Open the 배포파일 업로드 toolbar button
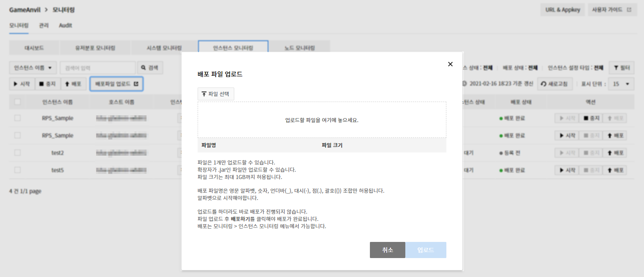 [116, 84]
